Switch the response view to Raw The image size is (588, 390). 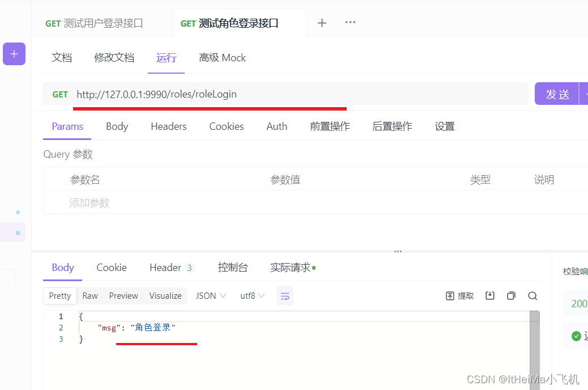90,295
